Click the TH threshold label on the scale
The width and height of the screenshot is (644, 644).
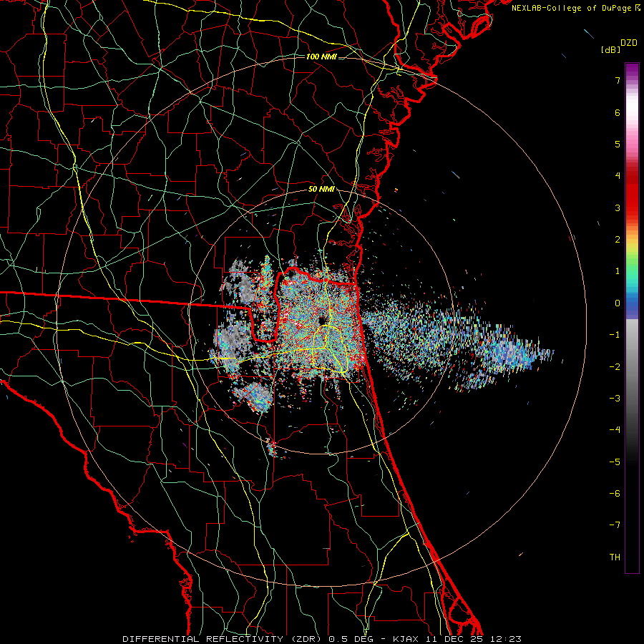point(615,557)
